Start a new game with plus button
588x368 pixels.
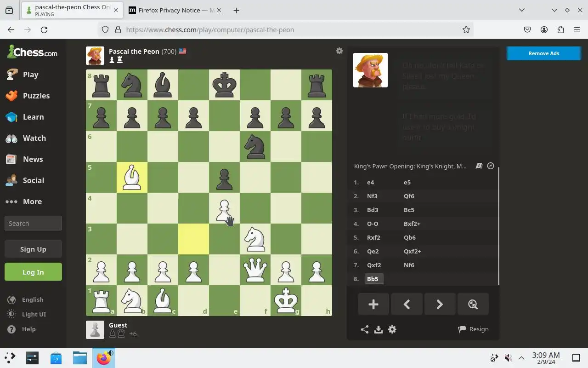click(x=373, y=304)
